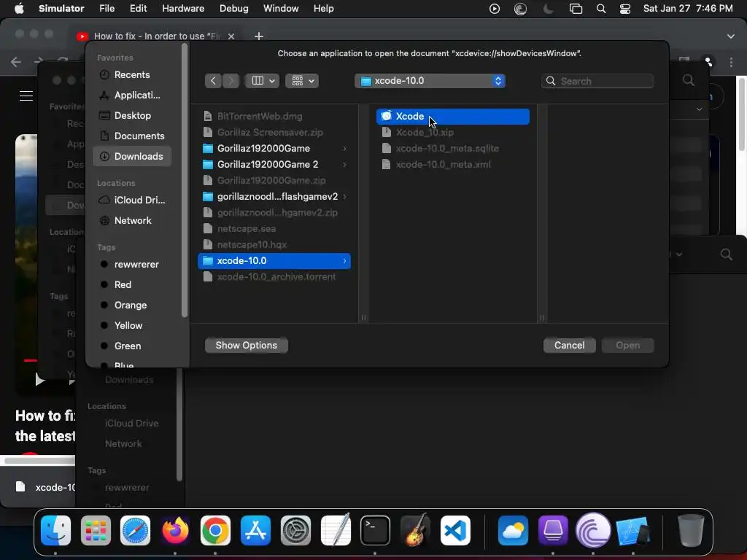Open the Help menu
Screen dimensions: 747x560
(323, 9)
